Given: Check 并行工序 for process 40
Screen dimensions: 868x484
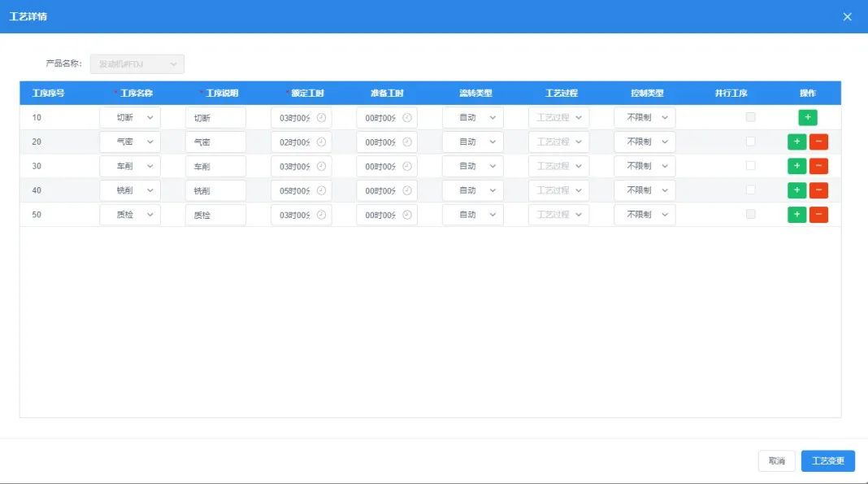Looking at the screenshot, I should click(x=751, y=190).
